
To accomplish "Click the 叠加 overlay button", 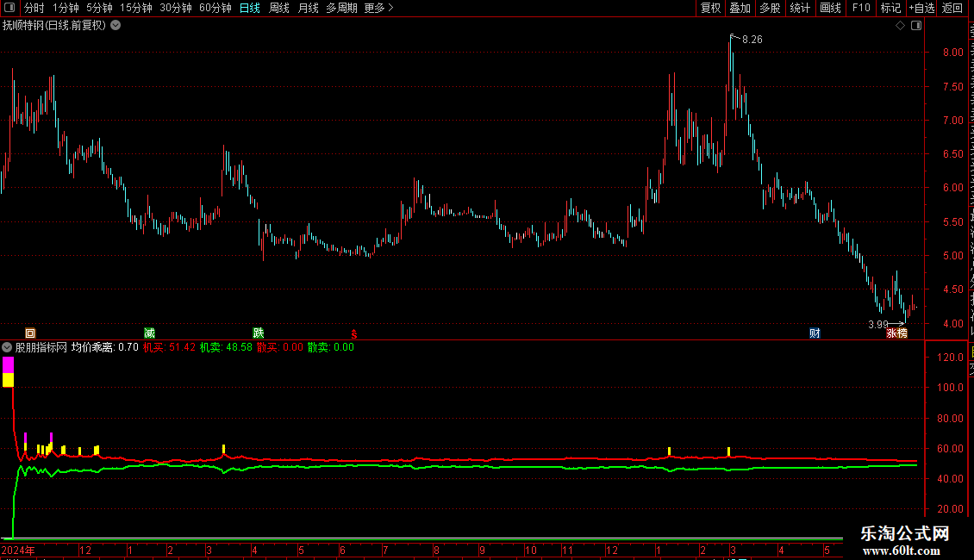I will click(740, 8).
